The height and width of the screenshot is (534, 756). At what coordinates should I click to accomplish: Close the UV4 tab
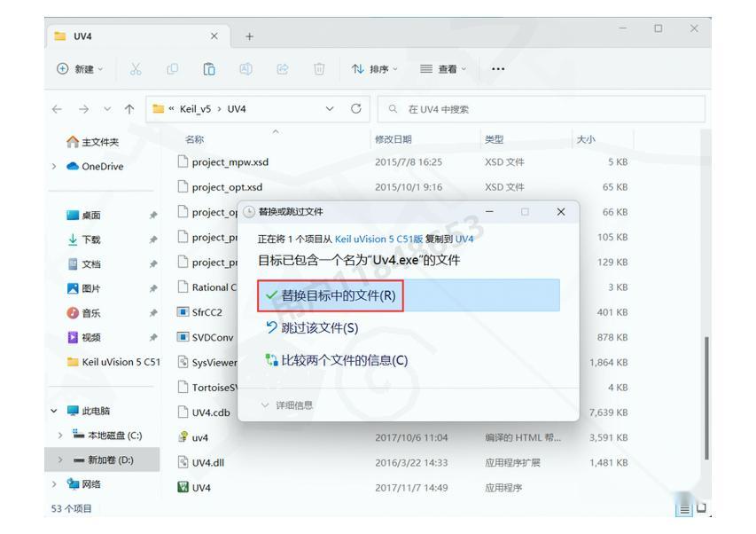click(x=214, y=36)
